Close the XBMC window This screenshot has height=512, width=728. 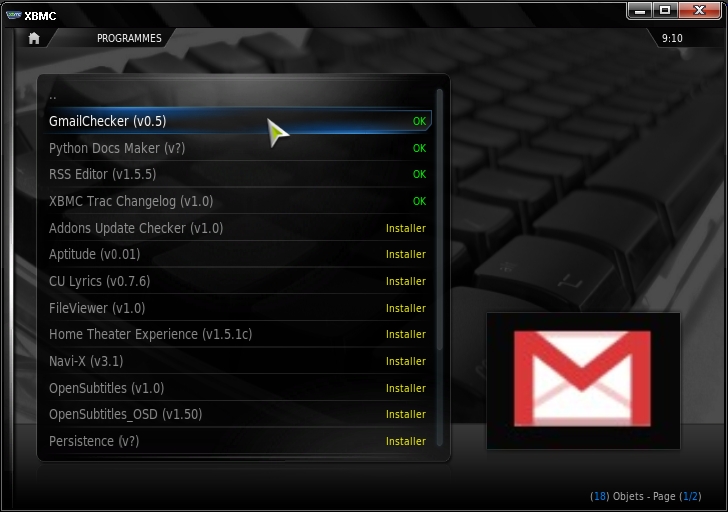point(699,11)
